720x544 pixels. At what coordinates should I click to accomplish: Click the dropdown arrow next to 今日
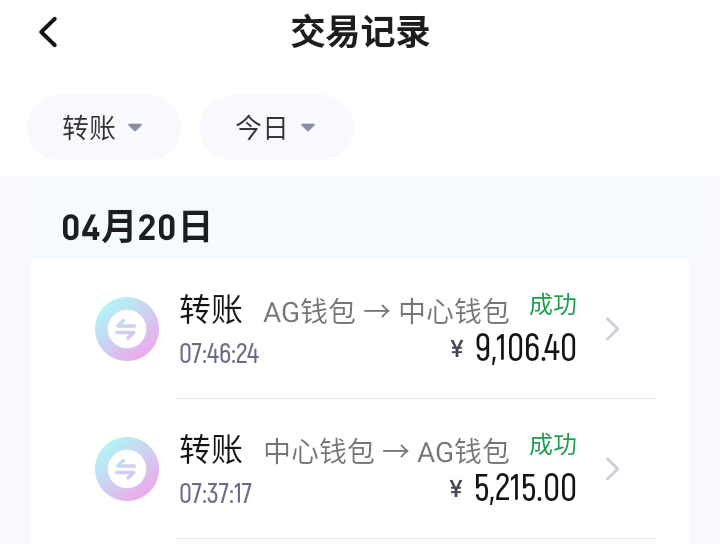[x=308, y=128]
